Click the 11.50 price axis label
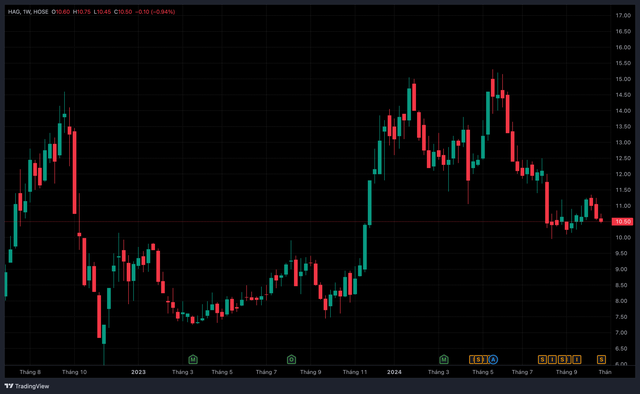Screen dimensions: 640x394 [623, 190]
